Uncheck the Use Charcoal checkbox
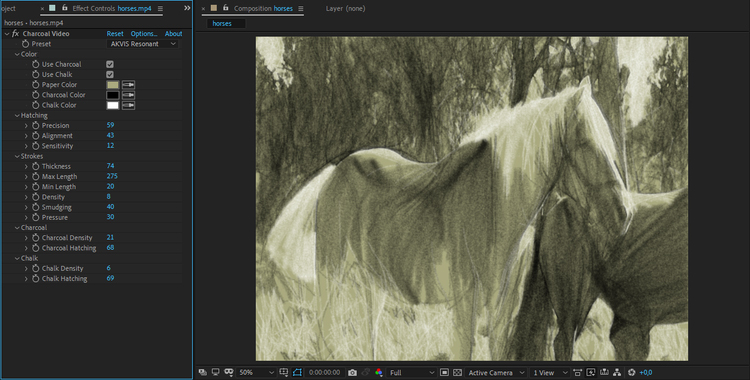The width and height of the screenshot is (750, 380). (x=110, y=64)
